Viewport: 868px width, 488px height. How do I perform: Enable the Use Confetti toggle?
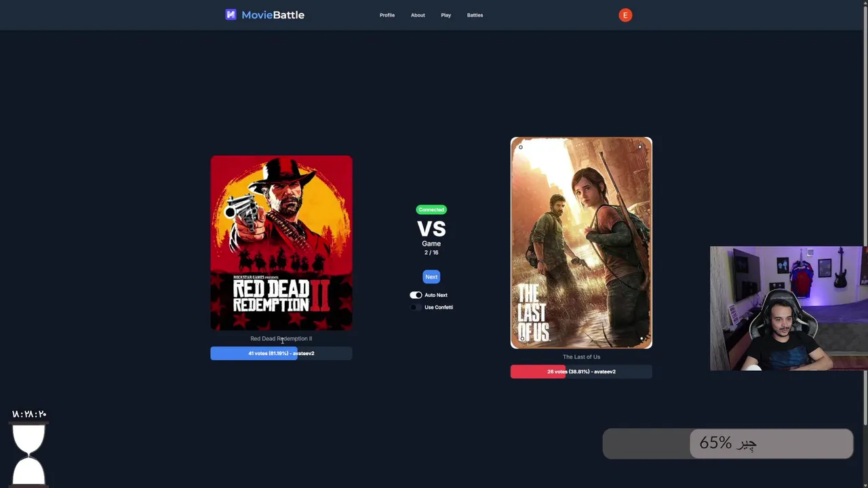click(416, 307)
